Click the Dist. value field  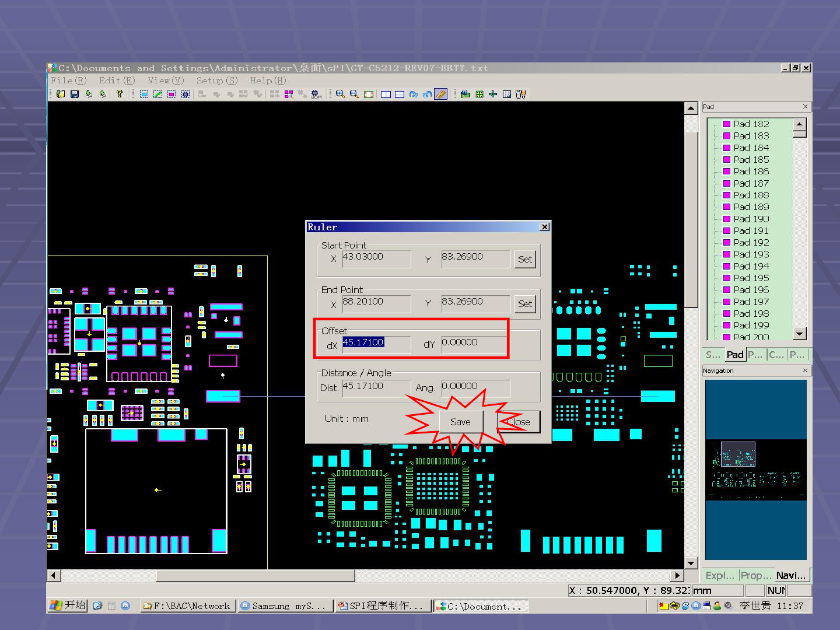[376, 388]
